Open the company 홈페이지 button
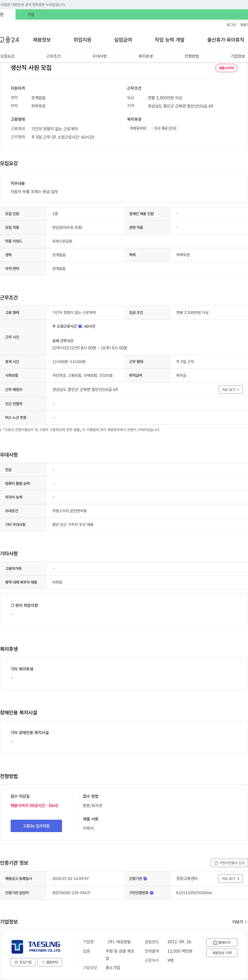 pos(222,942)
